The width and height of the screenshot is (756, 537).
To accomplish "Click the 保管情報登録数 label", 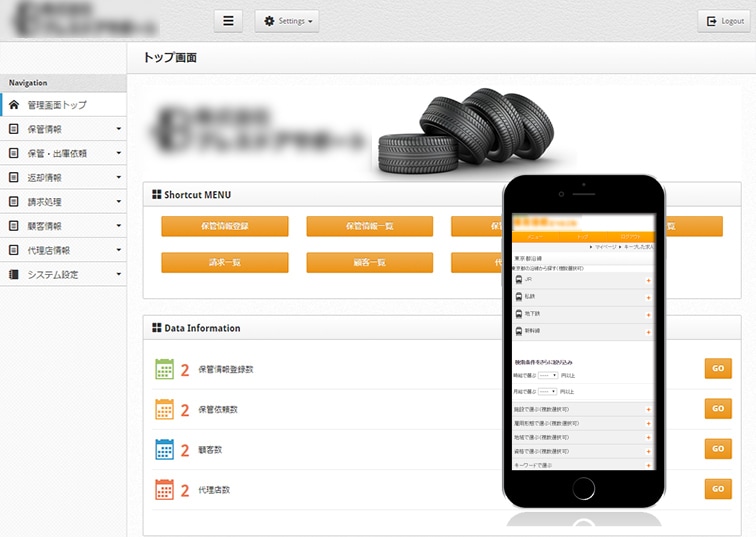I will 226,369.
